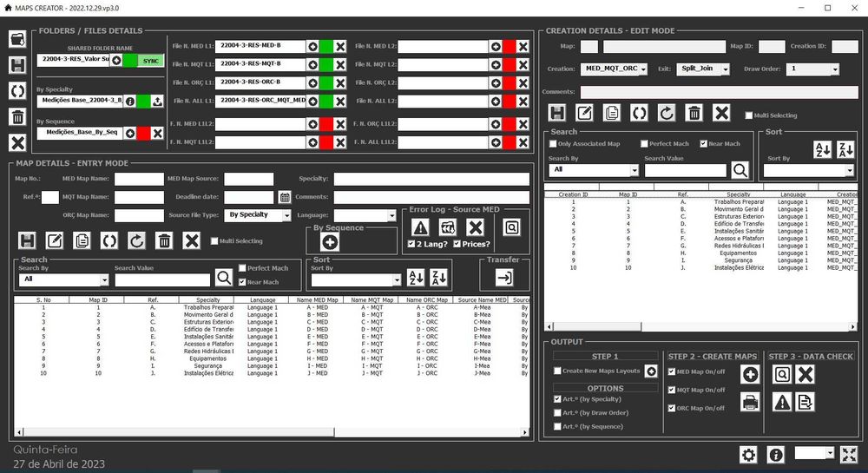This screenshot has width=868, height=473.
Task: Sort Map Details ascending A-Z
Action: tap(416, 278)
